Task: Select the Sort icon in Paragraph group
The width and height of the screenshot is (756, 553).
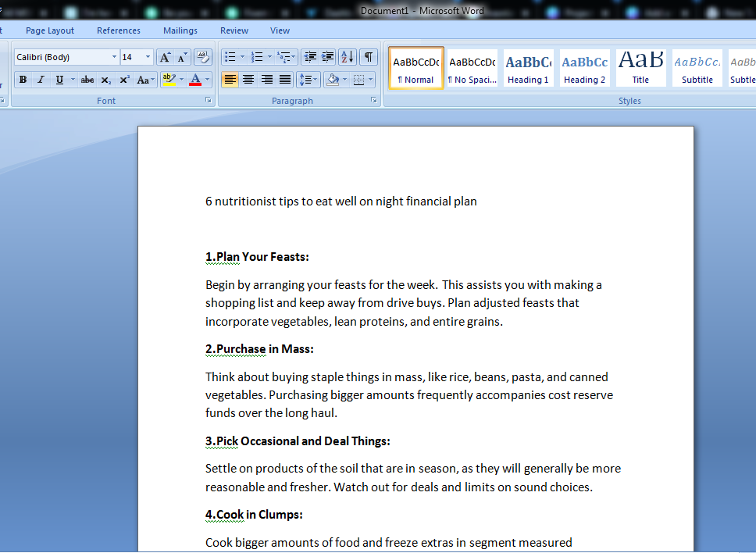Action: (x=347, y=57)
